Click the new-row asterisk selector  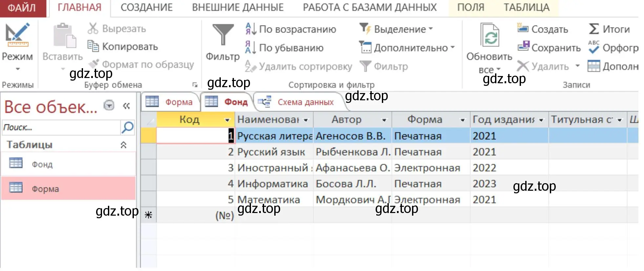point(148,215)
